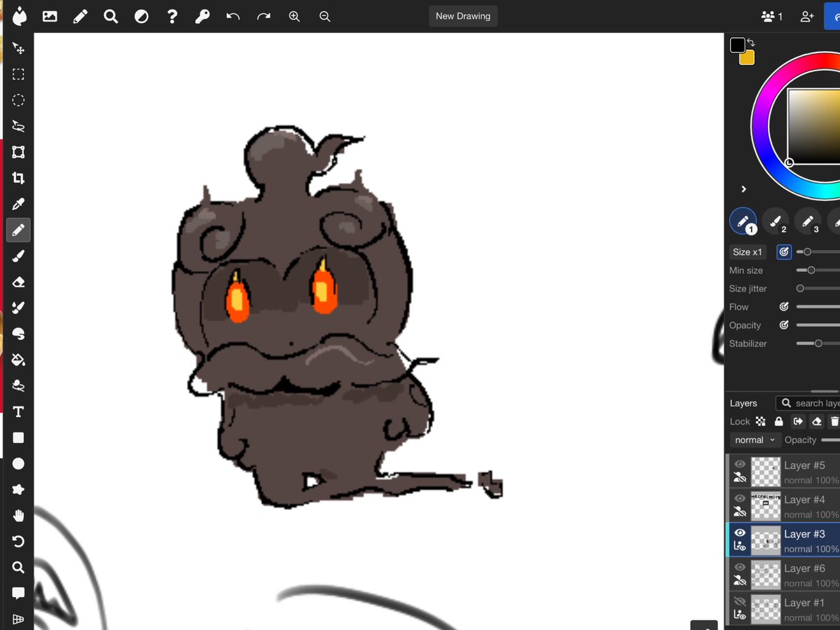The height and width of the screenshot is (630, 840).
Task: Select the Zoom tool in left toolbar
Action: point(18,568)
